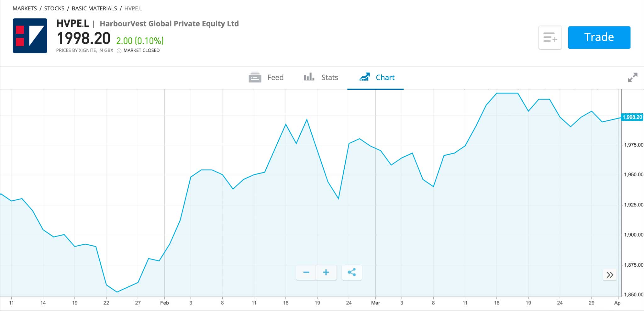
Task: Click the 1,975.00 price axis label
Action: click(x=634, y=145)
